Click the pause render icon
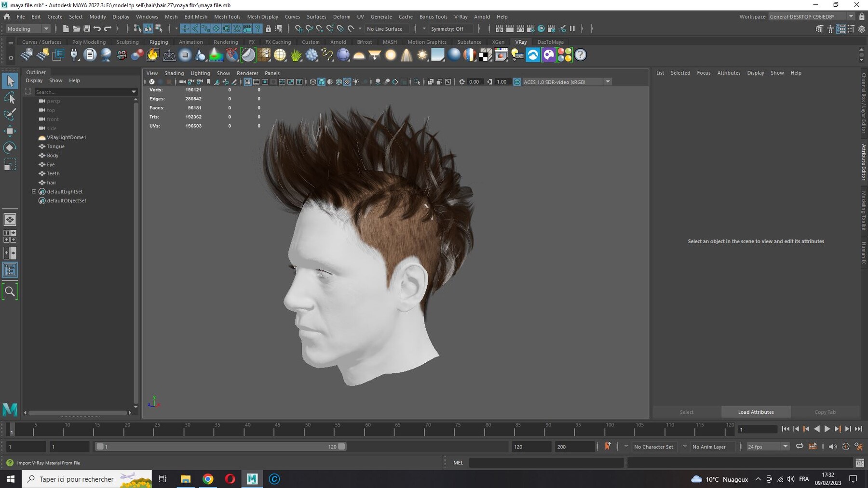Image resolution: width=868 pixels, height=488 pixels. pyautogui.click(x=572, y=29)
